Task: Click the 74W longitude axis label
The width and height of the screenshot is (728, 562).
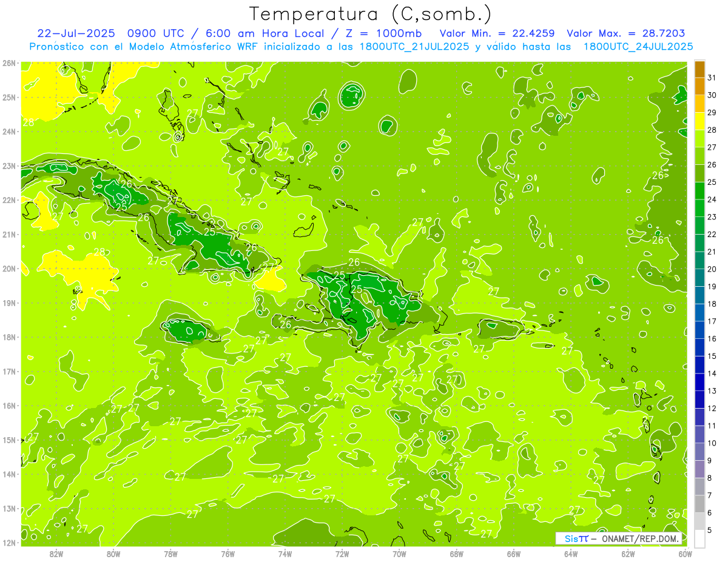Action: point(285,554)
